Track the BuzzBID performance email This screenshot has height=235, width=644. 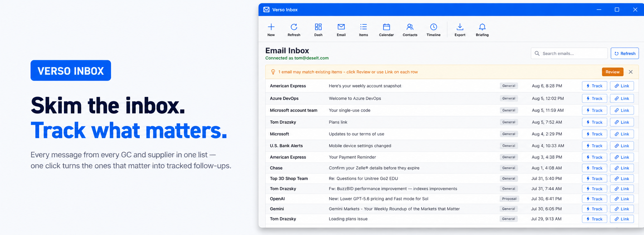tap(594, 189)
